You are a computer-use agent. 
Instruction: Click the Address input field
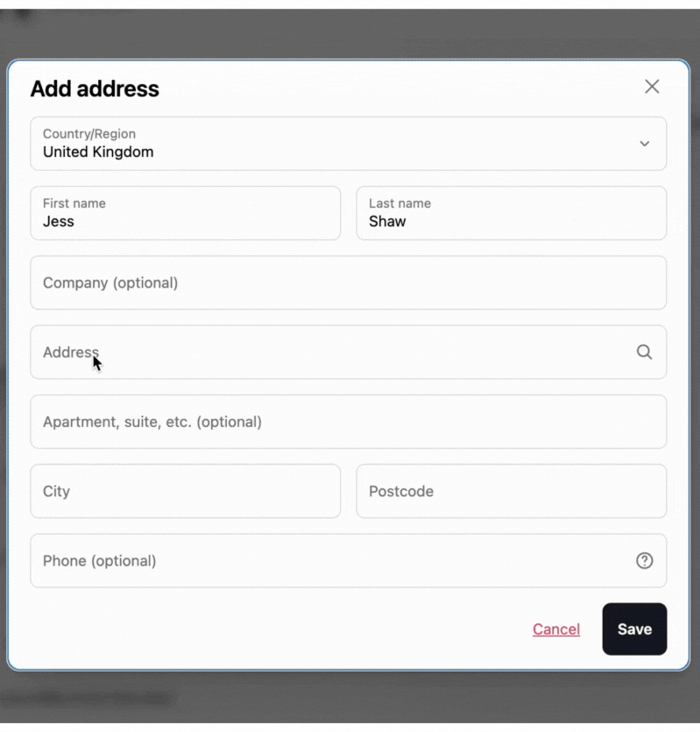pos(333,352)
